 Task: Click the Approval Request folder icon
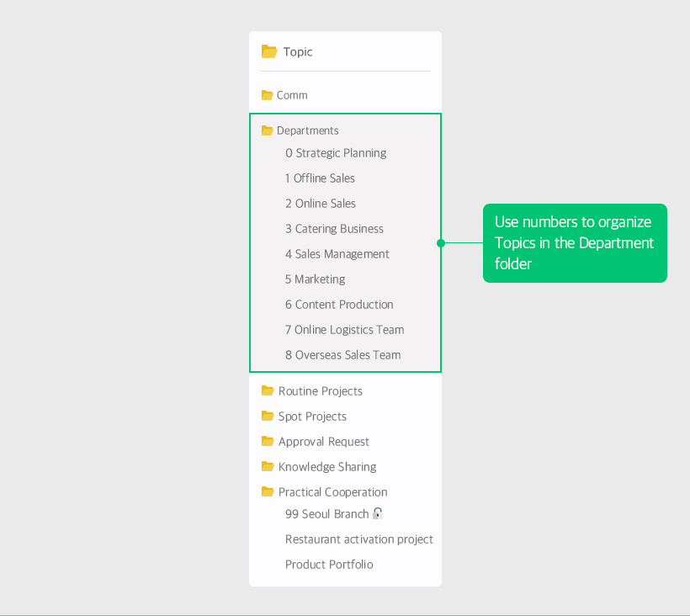click(268, 441)
